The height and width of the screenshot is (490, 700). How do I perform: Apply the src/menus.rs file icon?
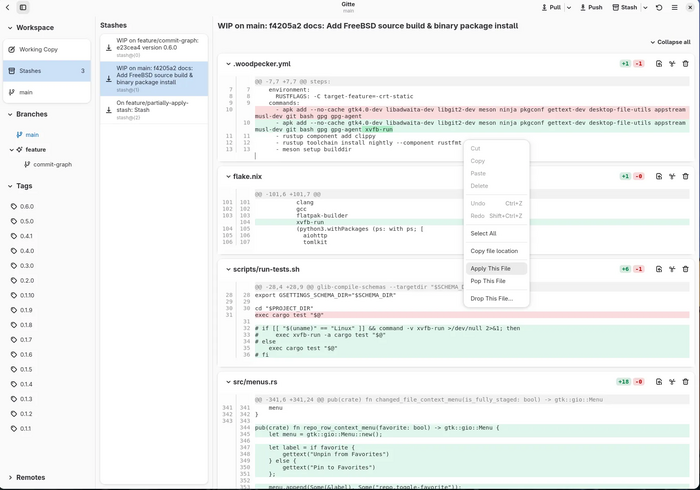(659, 382)
